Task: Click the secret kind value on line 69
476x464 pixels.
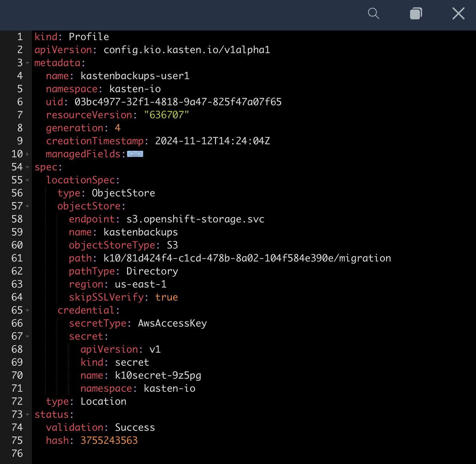Action: (132, 362)
